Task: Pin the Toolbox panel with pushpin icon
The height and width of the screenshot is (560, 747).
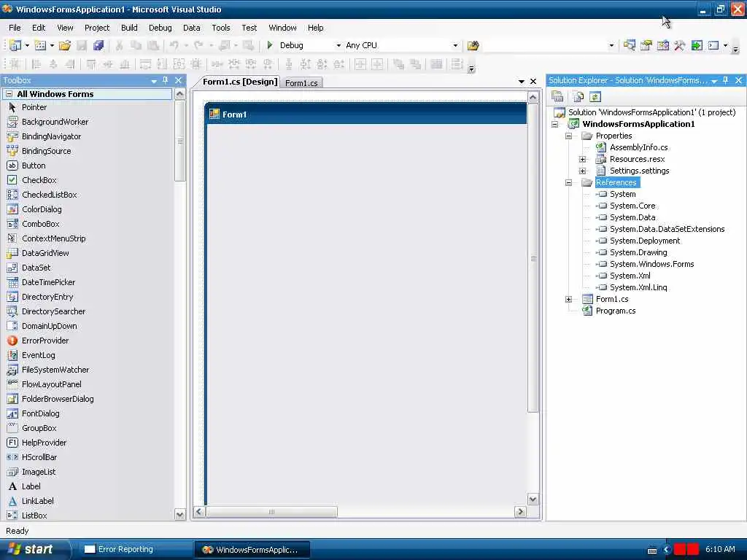Action: (x=166, y=80)
